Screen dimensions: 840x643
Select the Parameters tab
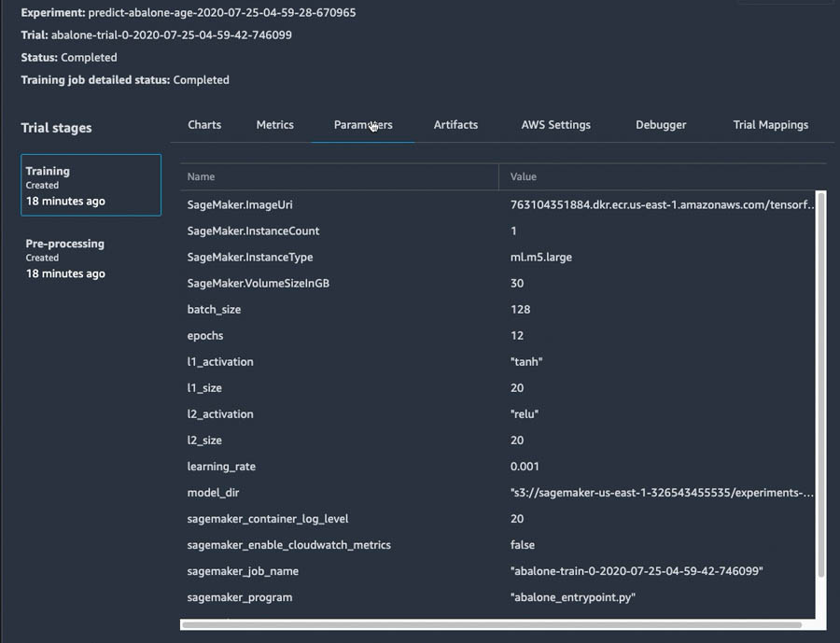pyautogui.click(x=363, y=125)
